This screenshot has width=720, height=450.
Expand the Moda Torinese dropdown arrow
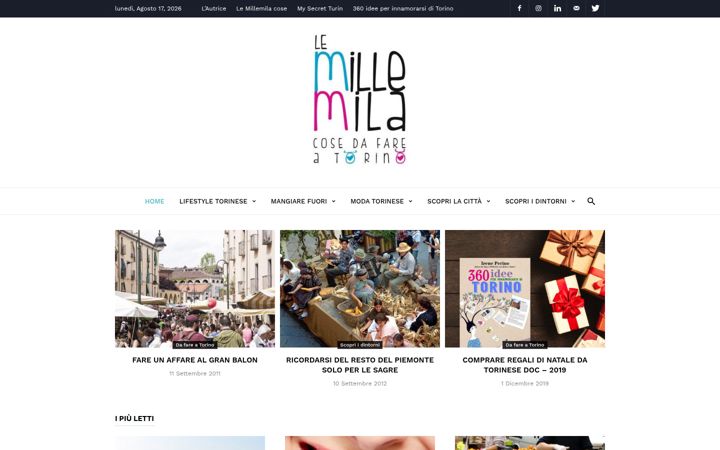coord(411,201)
